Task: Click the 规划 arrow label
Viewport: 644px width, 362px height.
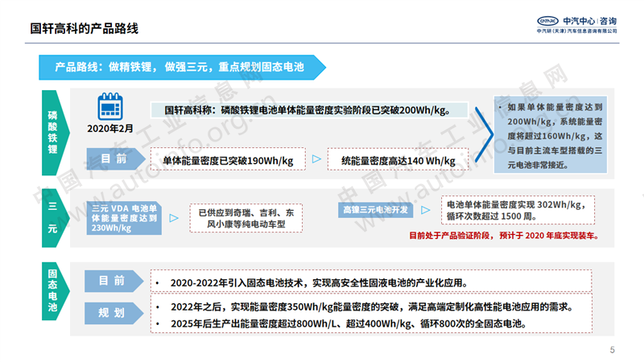Action: (114, 313)
